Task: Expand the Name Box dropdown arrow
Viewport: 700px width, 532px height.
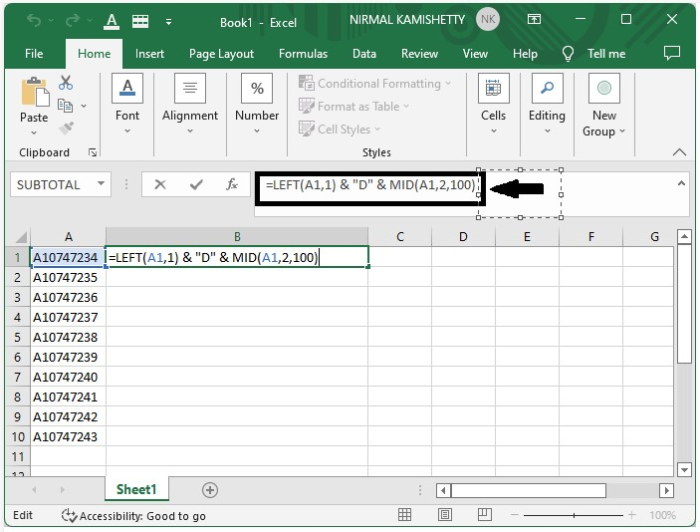Action: [101, 183]
